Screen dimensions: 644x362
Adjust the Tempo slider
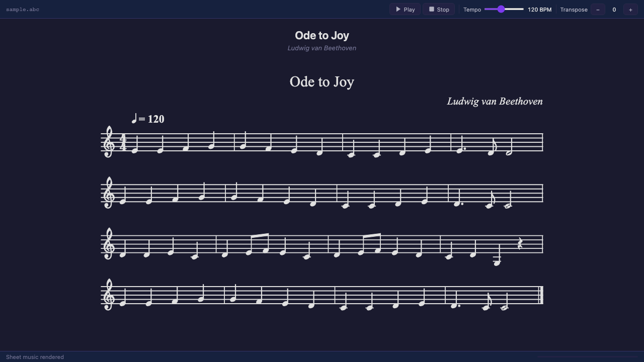click(x=504, y=9)
